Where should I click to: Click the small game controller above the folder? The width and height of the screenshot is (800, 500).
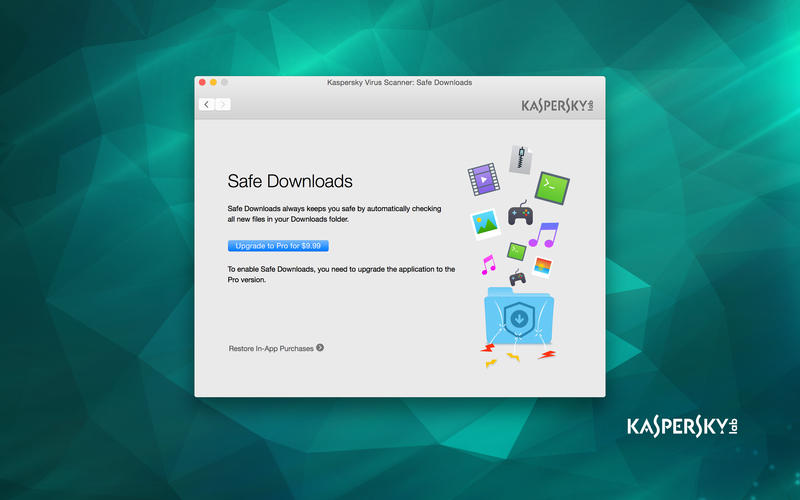(517, 278)
